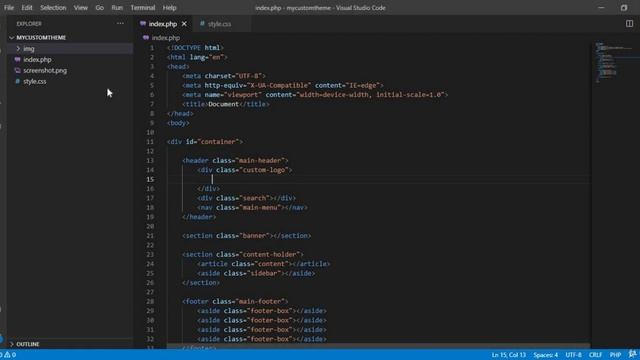Change file encoding UTF-8
Image resolution: width=640 pixels, height=360 pixels.
573,355
